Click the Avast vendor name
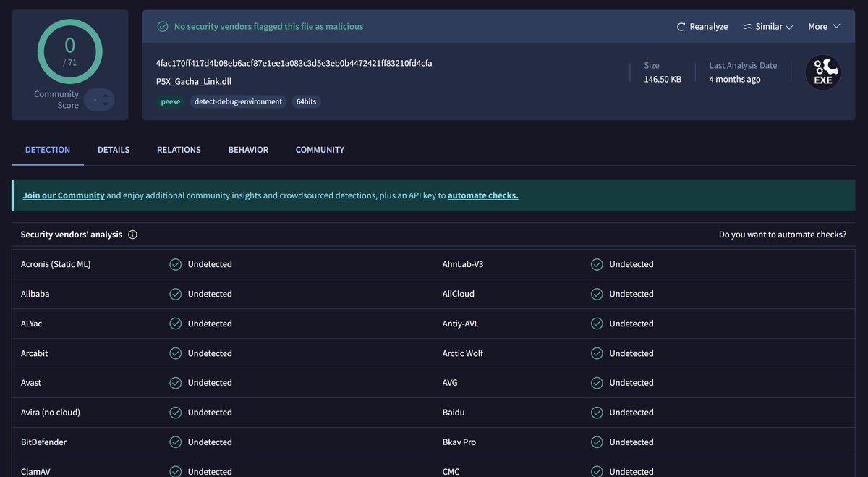Viewport: 868px width, 477px height. 31,383
